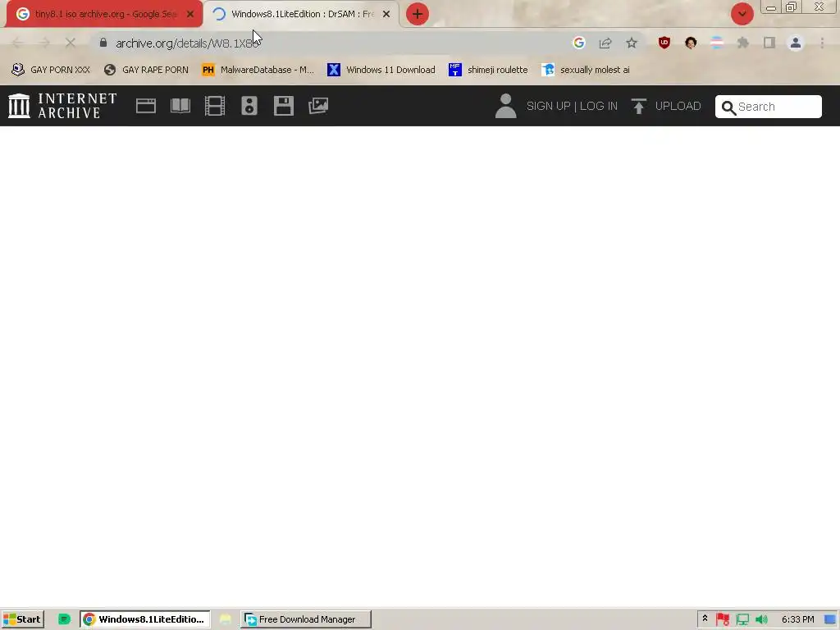Open the MalwareDatabase bookmark

click(x=258, y=70)
